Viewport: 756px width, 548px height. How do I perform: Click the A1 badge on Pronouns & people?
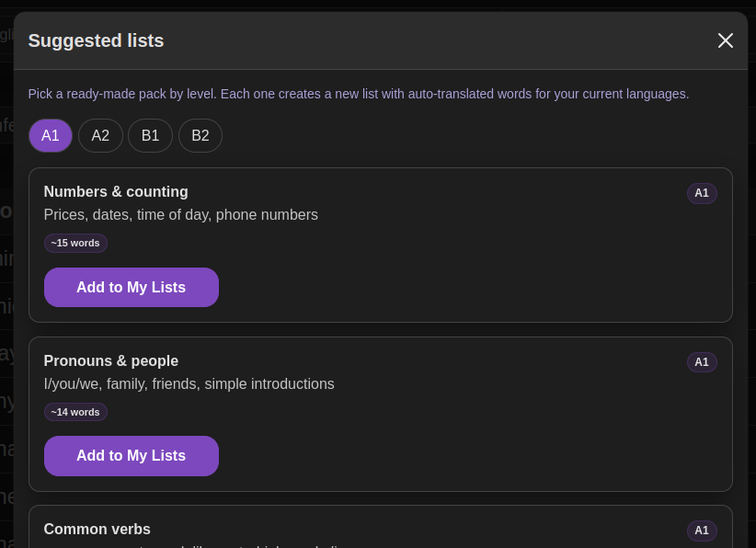[x=702, y=362]
